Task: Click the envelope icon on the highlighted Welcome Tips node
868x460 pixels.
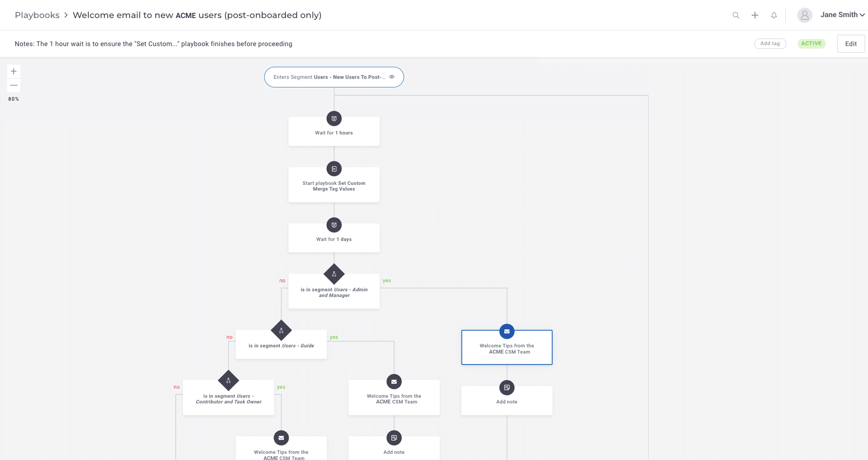Action: point(507,331)
